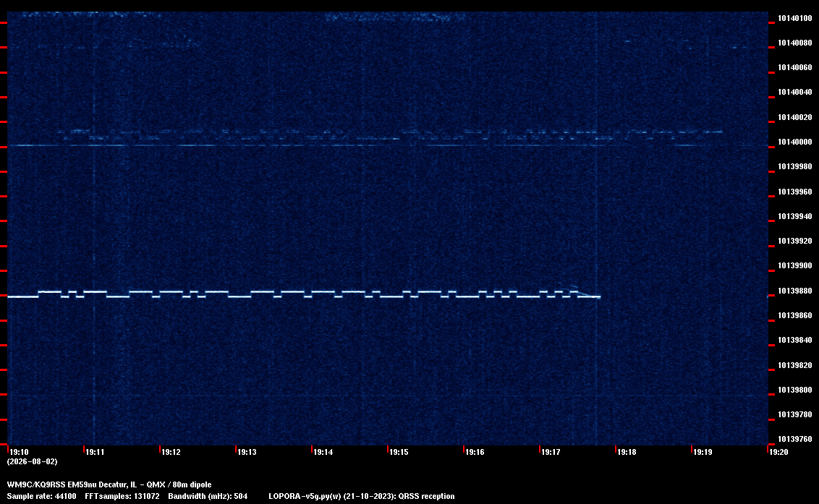Click the 10140080 frequency label
This screenshot has width=819, height=504.
point(795,43)
